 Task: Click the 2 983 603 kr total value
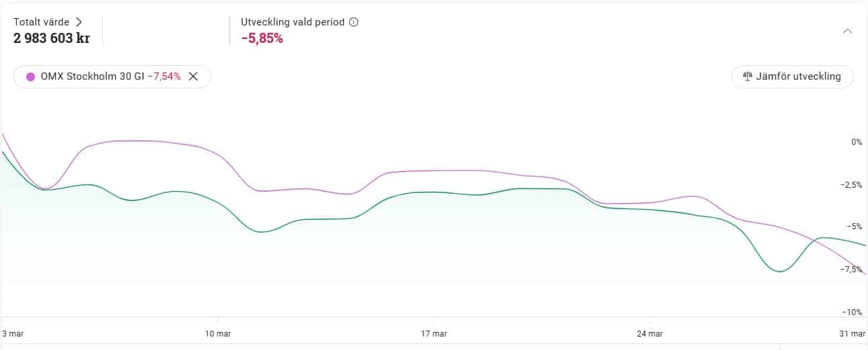coord(52,38)
